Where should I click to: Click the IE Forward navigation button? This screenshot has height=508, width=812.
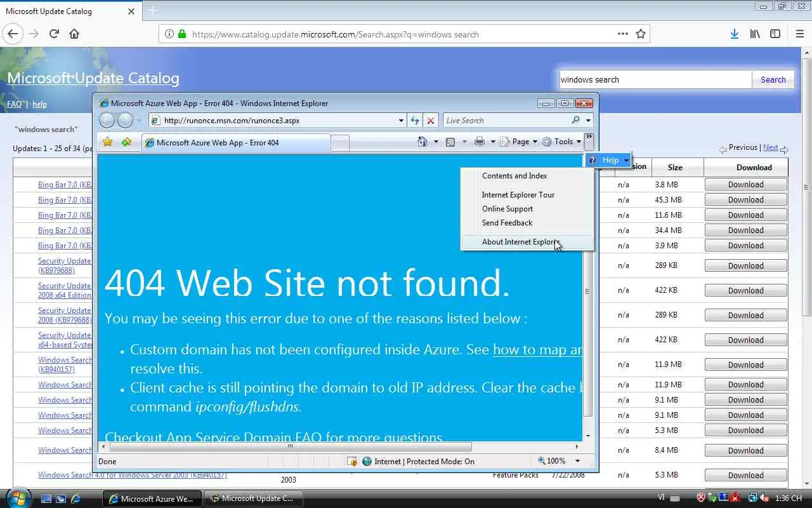(126, 120)
